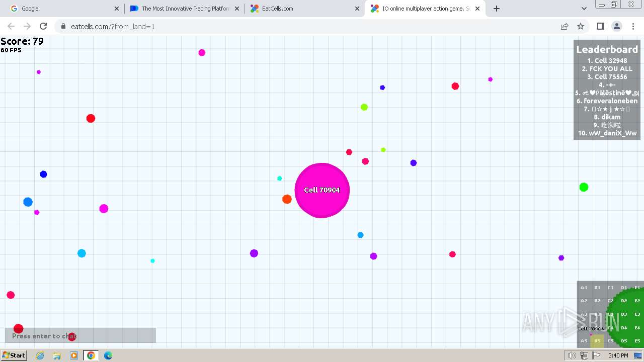Click leaderboard entry 8. dikam
Image resolution: width=644 pixels, height=362 pixels.
pyautogui.click(x=607, y=117)
